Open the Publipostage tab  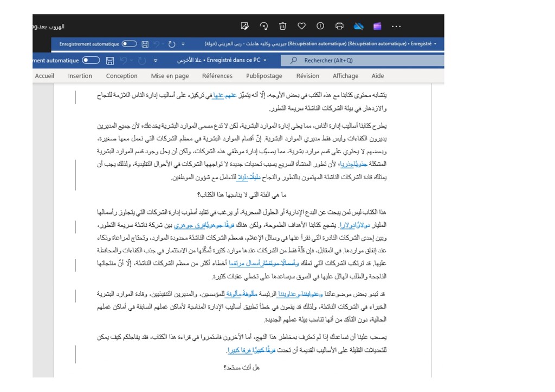pos(264,76)
